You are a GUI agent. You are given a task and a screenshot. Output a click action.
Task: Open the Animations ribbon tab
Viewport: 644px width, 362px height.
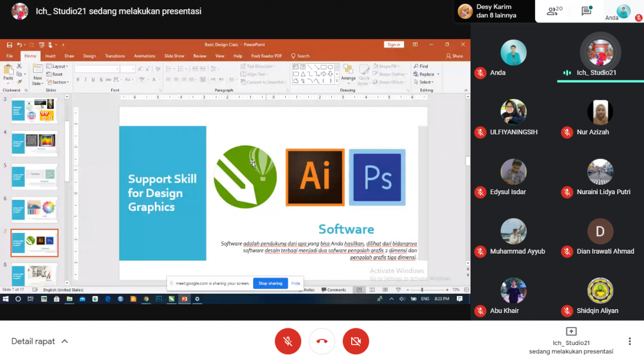[x=144, y=56]
